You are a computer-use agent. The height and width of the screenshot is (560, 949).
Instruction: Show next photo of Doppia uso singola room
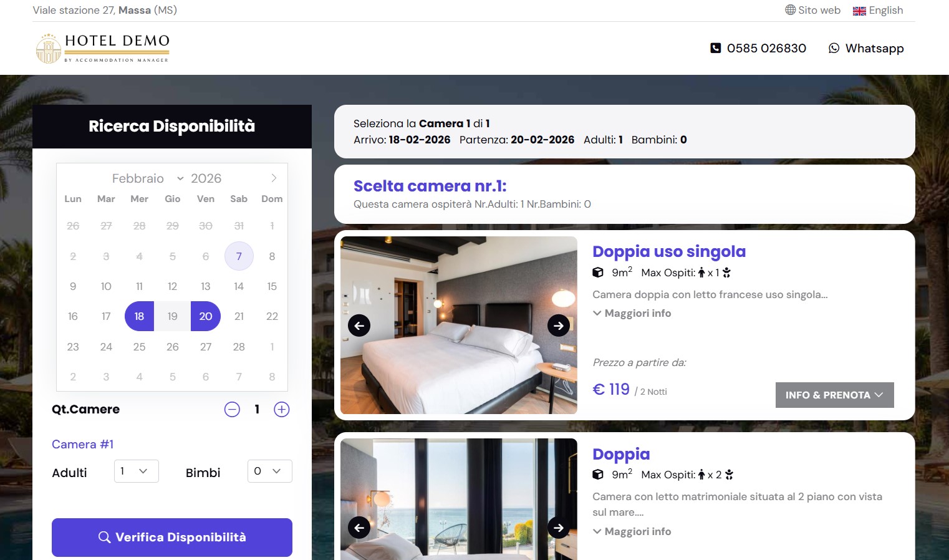point(557,325)
